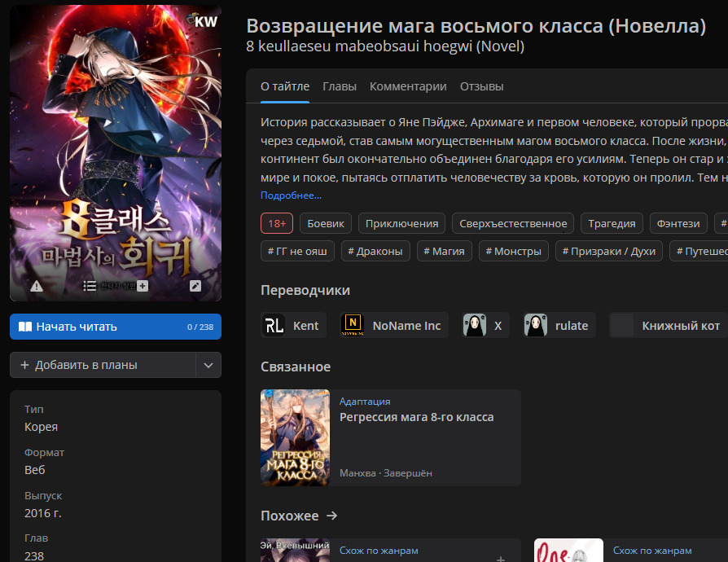Select the Отзывы tab
Image resolution: width=728 pixels, height=562 pixels.
coord(481,86)
